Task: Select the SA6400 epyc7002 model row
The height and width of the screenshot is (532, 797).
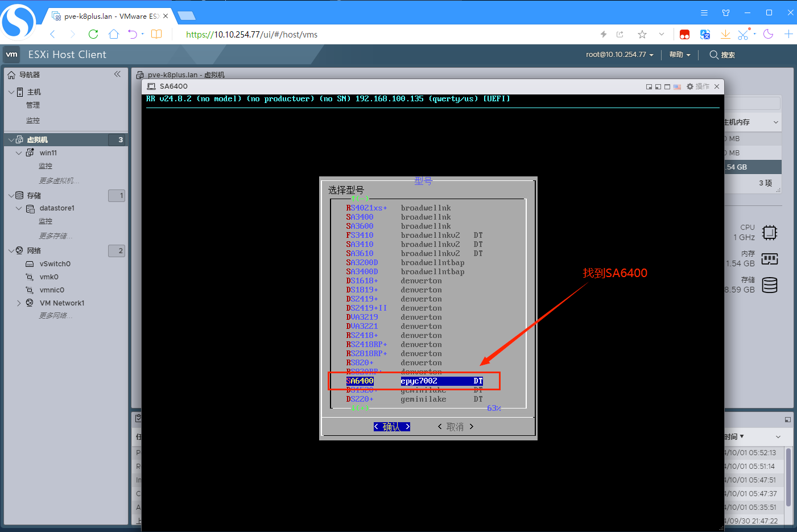Action: (415, 381)
